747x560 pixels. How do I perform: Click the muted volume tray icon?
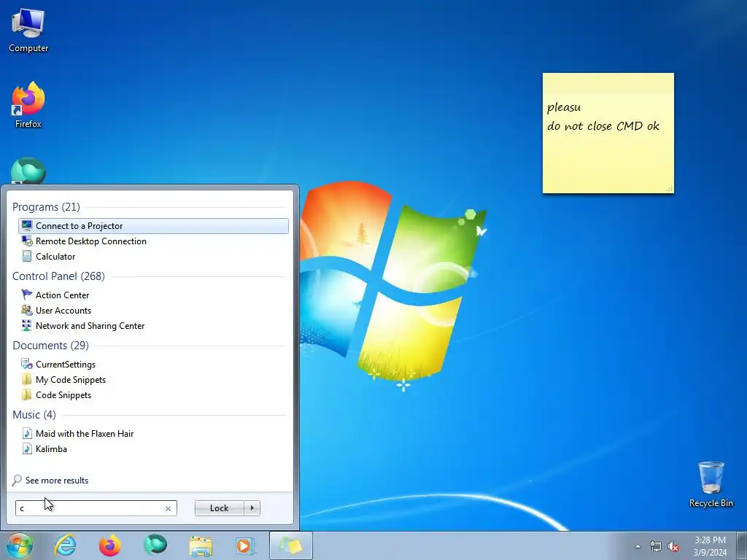coord(673,546)
